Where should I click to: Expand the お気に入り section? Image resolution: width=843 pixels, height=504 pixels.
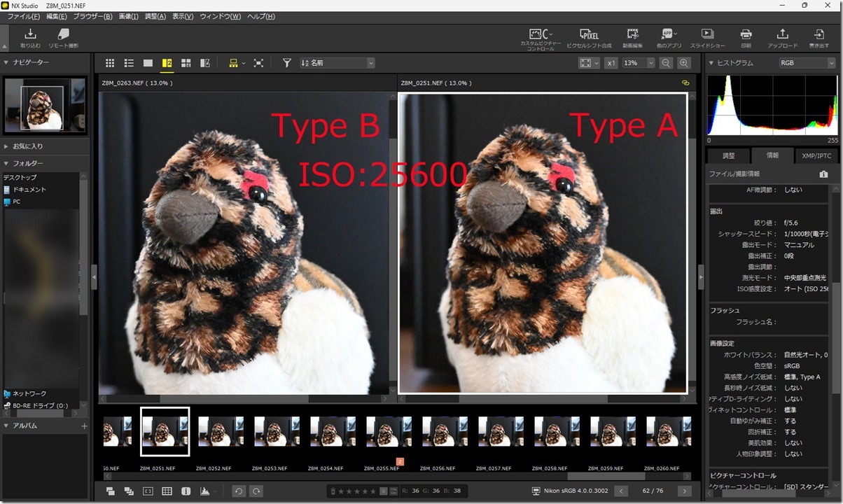pyautogui.click(x=6, y=146)
